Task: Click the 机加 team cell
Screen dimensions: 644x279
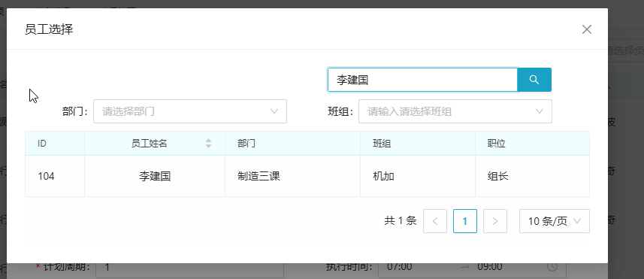Action: pyautogui.click(x=418, y=176)
